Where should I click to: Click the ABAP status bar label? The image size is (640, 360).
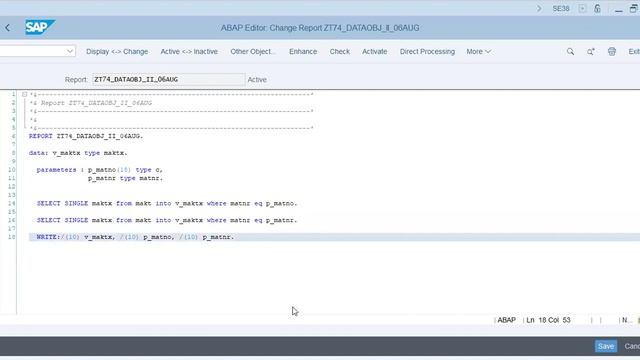[x=507, y=320]
